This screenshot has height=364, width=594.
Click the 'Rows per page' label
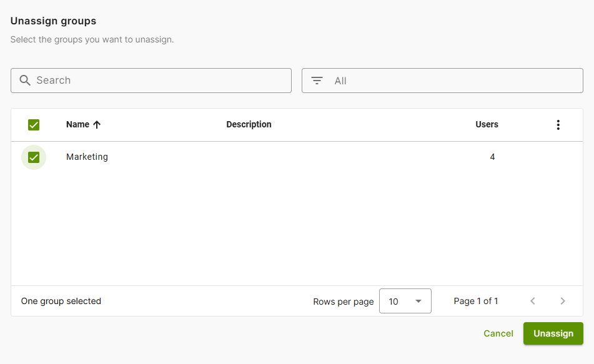[x=343, y=302]
